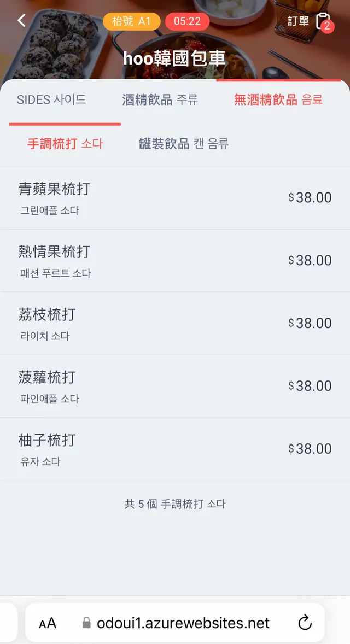This screenshot has height=644, width=350.
Task: Switch to the SIDES 사이드 tab
Action: tap(51, 99)
